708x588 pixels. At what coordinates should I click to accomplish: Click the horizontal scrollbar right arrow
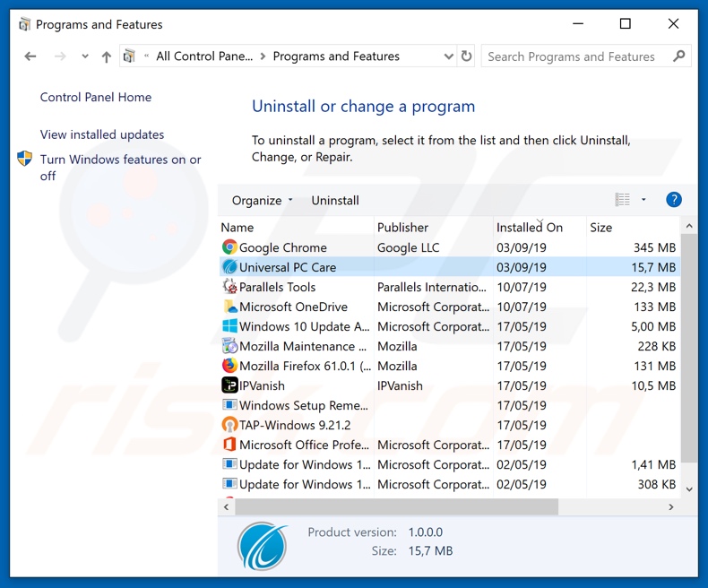coord(671,506)
